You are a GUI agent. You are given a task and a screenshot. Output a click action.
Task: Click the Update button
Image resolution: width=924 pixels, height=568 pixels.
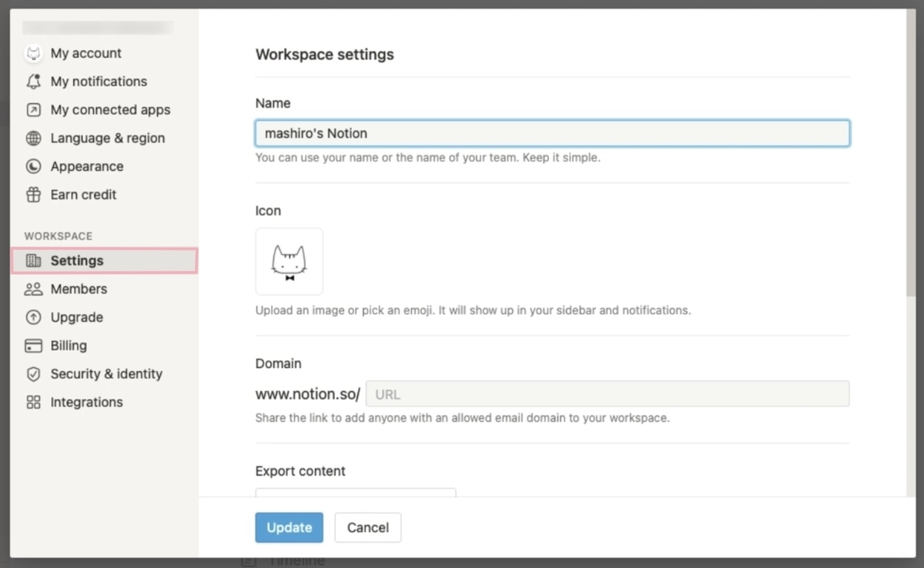[x=289, y=527]
